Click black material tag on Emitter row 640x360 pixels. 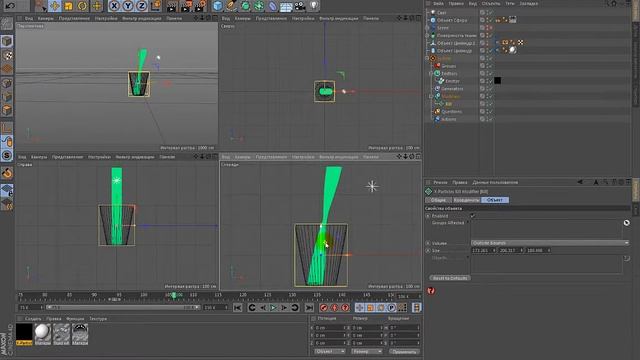(498, 80)
